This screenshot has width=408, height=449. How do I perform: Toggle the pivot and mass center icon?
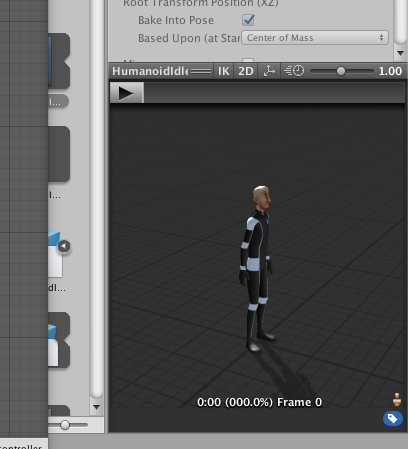[x=269, y=71]
